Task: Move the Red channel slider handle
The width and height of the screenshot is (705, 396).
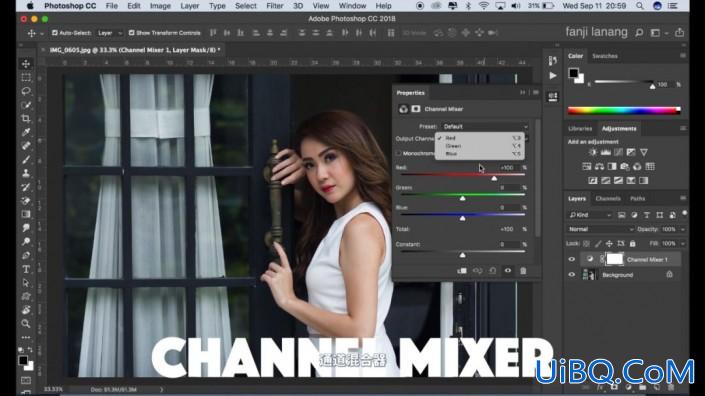Action: (x=494, y=178)
